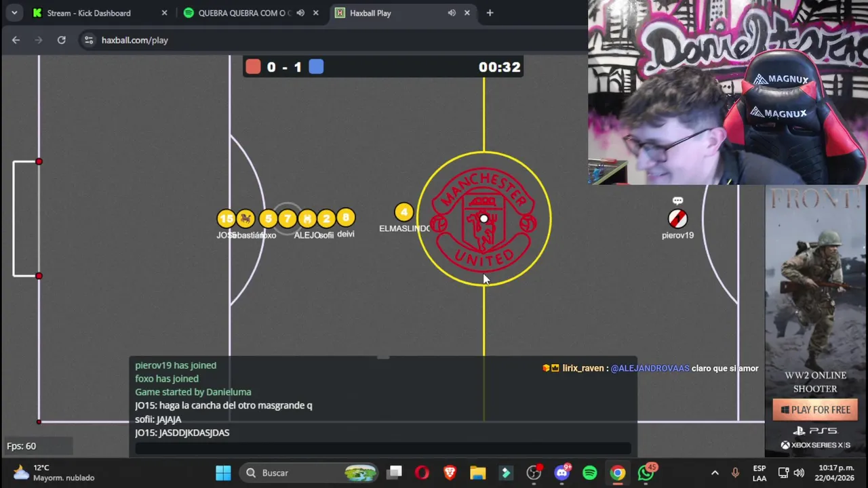The height and width of the screenshot is (488, 868).
Task: Open WhatsApp from taskbar
Action: point(646,472)
